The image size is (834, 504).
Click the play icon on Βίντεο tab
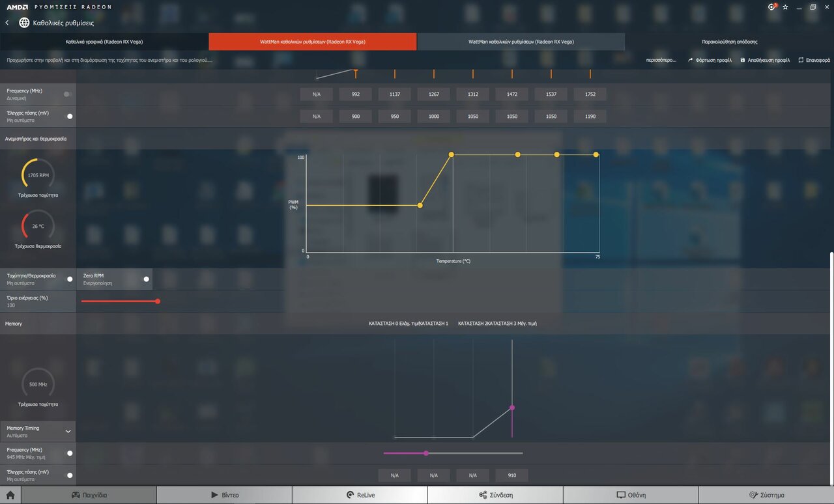pos(214,495)
